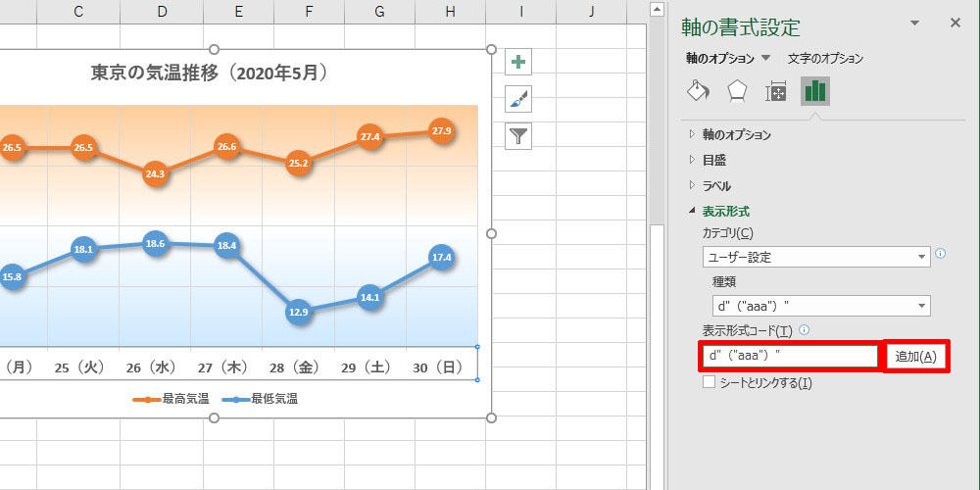Expand the 目盛 section
Viewport: 980px width, 490px height.
click(708, 160)
